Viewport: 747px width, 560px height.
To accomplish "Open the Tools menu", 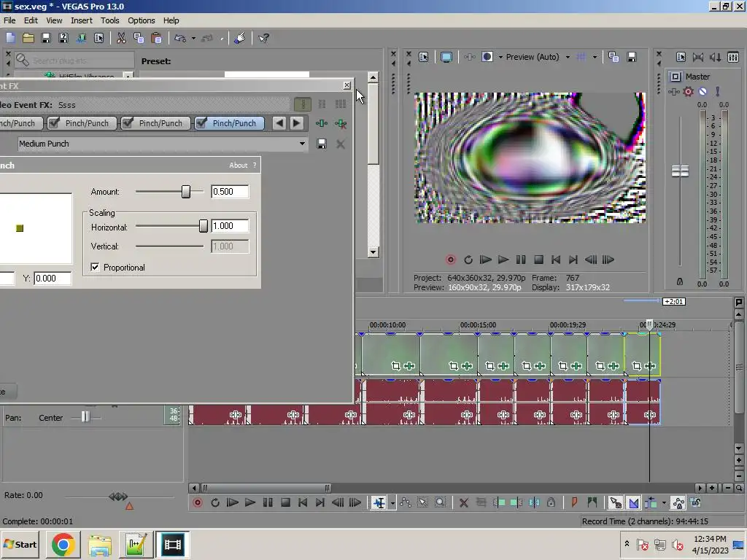I will [109, 20].
